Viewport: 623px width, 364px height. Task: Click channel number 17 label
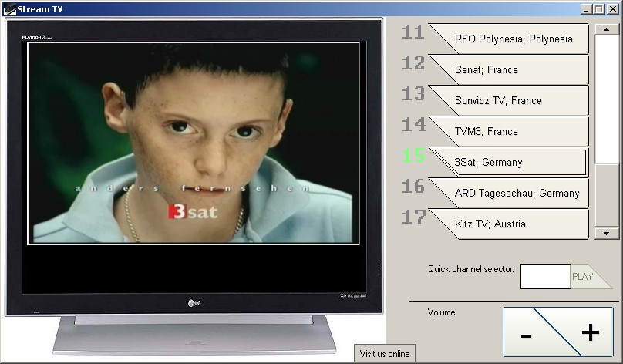[x=413, y=217]
